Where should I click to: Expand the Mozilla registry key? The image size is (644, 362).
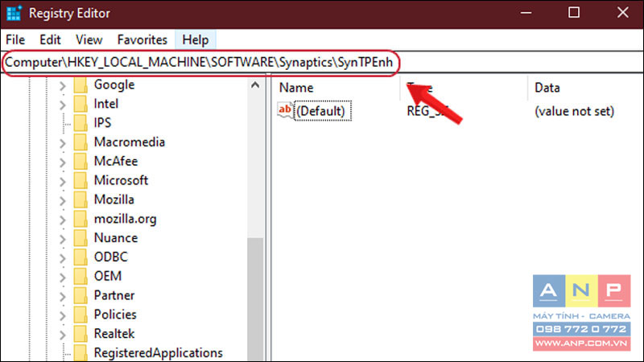coord(63,200)
